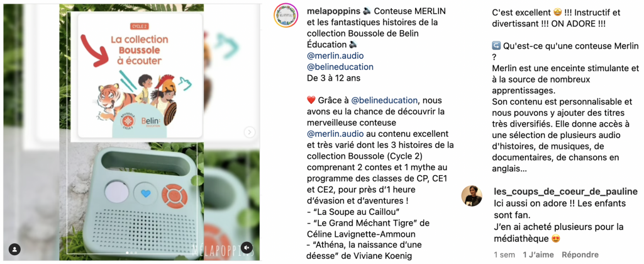Viewport: 644px width, 264px height.
Task: Click the Merlin speaker photo
Action: point(136,197)
